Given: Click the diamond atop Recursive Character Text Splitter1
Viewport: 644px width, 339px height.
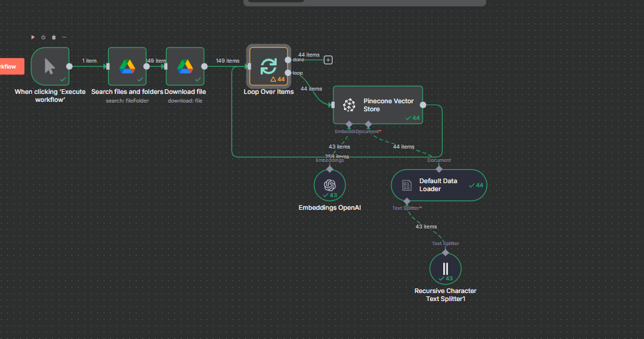Looking at the screenshot, I should pyautogui.click(x=445, y=253).
